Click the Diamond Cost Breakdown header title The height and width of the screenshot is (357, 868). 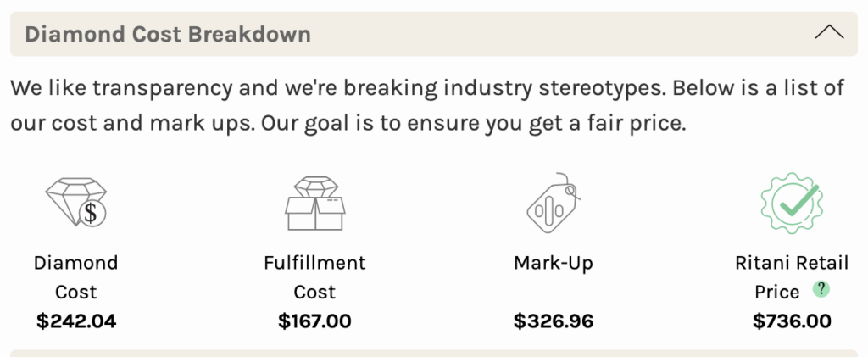[x=168, y=34]
